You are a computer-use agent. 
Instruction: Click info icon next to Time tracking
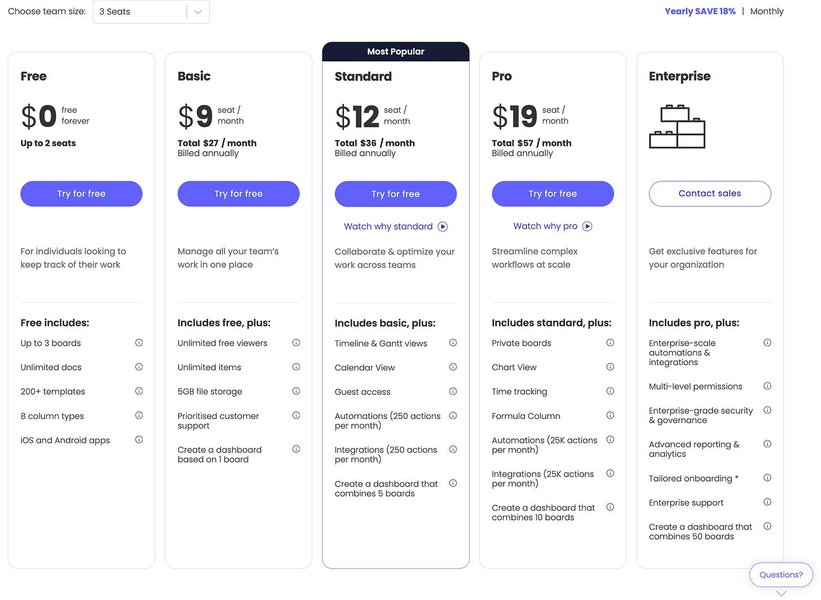click(x=610, y=391)
